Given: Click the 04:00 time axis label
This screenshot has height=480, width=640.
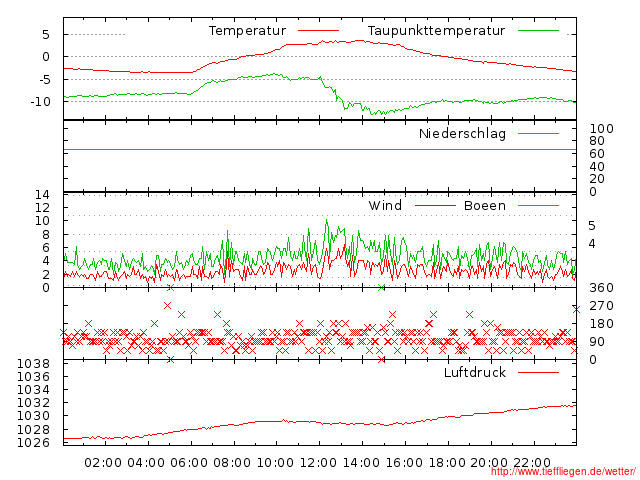Looking at the screenshot, I should pyautogui.click(x=146, y=463).
